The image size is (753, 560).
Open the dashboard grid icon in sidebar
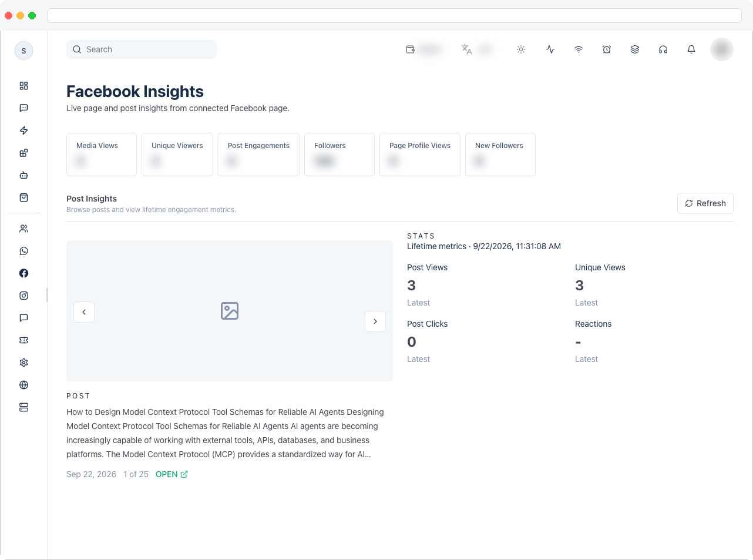(x=23, y=86)
